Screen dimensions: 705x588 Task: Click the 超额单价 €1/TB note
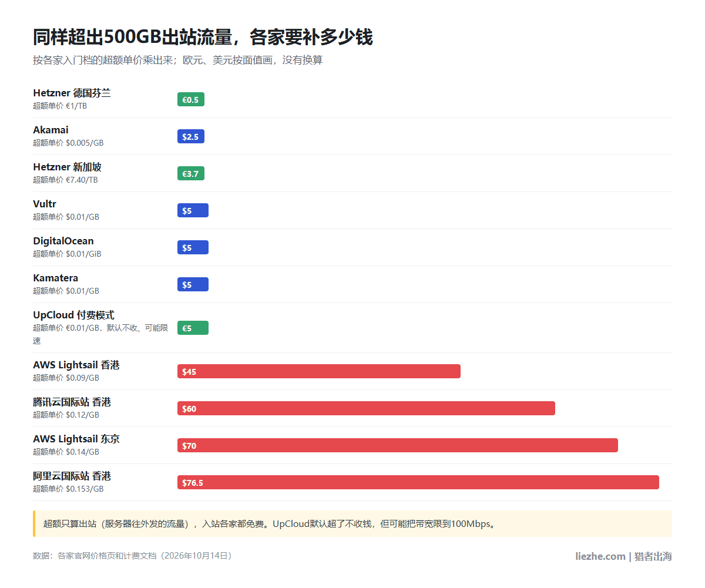60,106
